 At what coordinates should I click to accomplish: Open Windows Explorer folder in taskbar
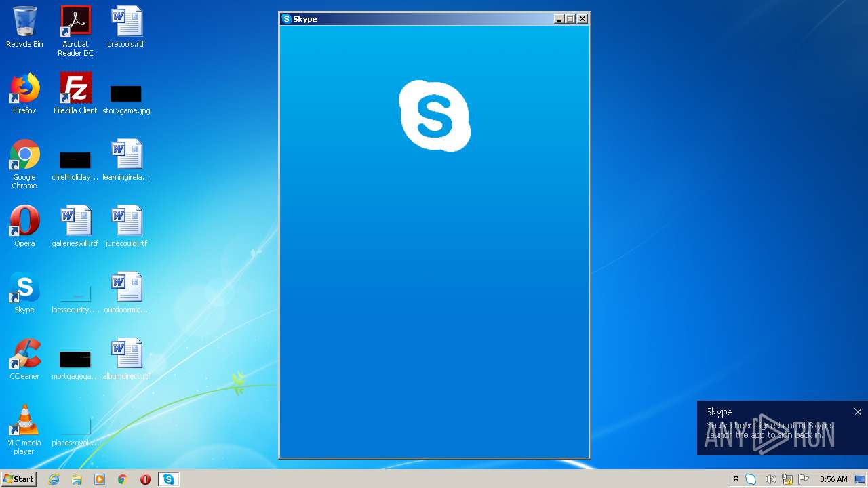[x=77, y=479]
